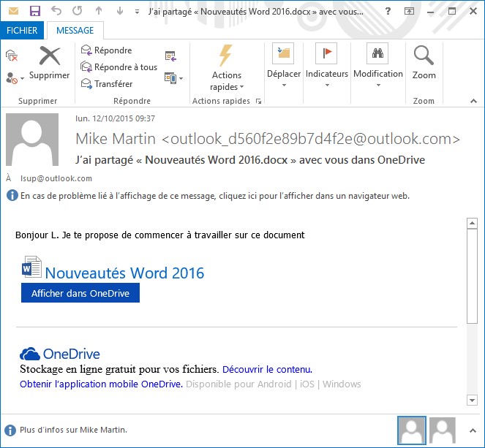Open the Customize Quick Access Toolbar dropdown
485x448 pixels.
(x=137, y=12)
